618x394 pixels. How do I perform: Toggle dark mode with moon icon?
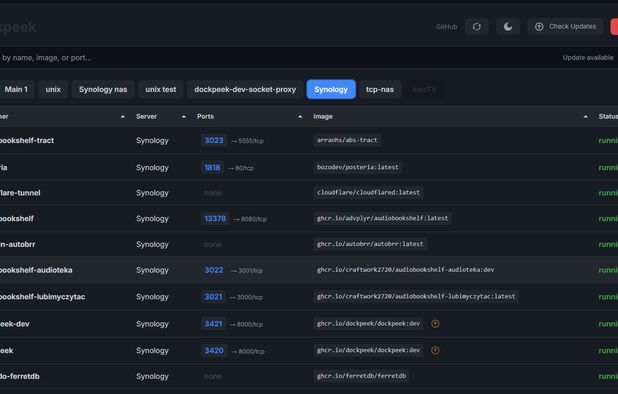click(508, 27)
